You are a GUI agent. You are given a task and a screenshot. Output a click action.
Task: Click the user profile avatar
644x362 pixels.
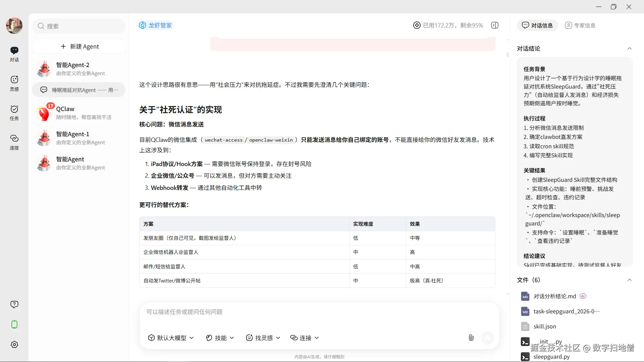coord(14,26)
